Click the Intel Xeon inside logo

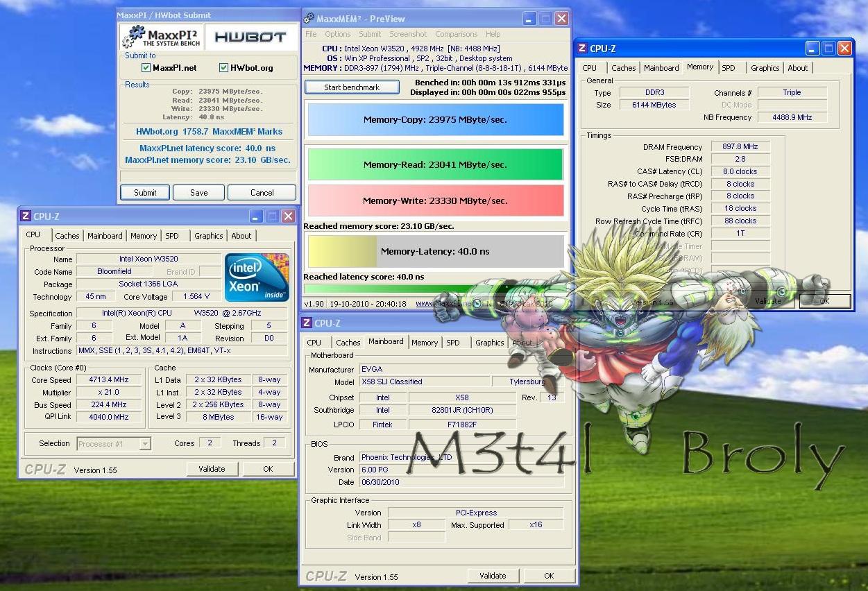[x=257, y=277]
